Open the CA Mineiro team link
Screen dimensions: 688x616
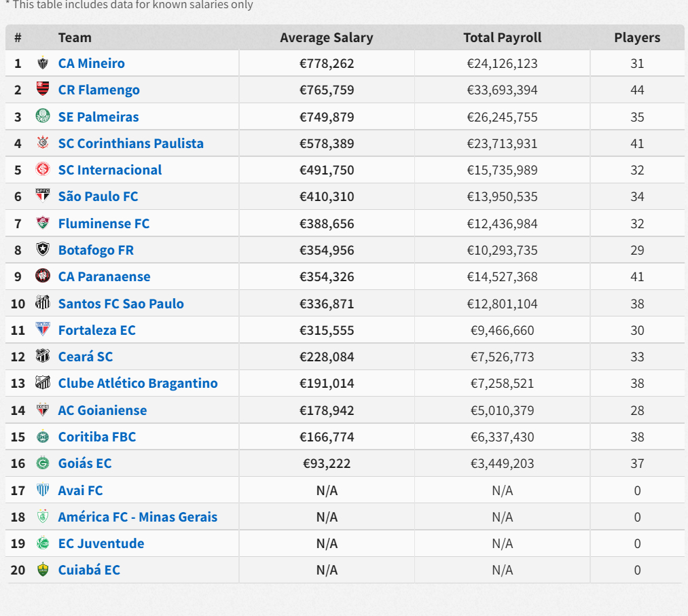(x=91, y=63)
